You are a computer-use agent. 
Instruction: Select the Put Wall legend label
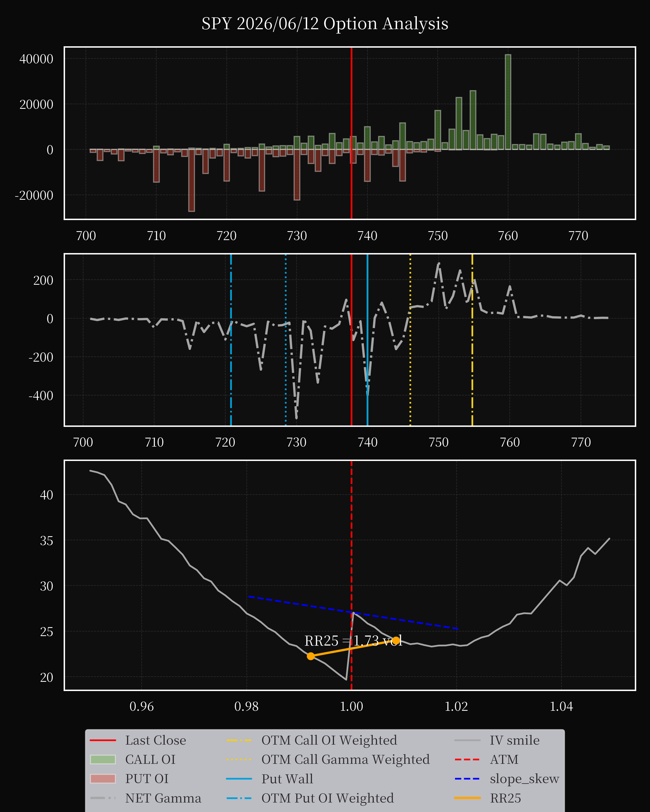[287, 778]
